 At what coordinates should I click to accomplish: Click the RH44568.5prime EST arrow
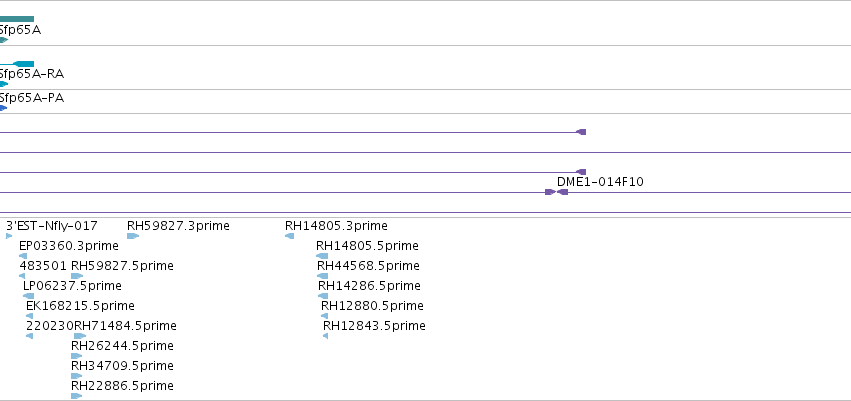point(322,276)
